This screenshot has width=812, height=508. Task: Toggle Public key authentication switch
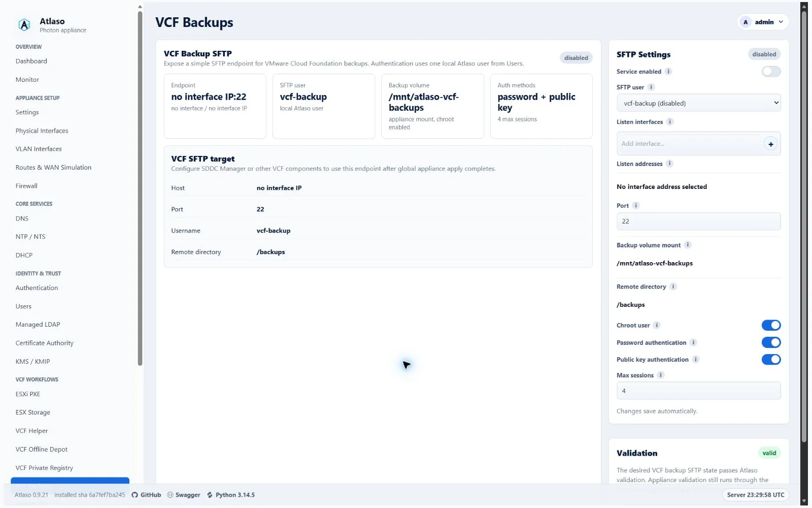[771, 359]
